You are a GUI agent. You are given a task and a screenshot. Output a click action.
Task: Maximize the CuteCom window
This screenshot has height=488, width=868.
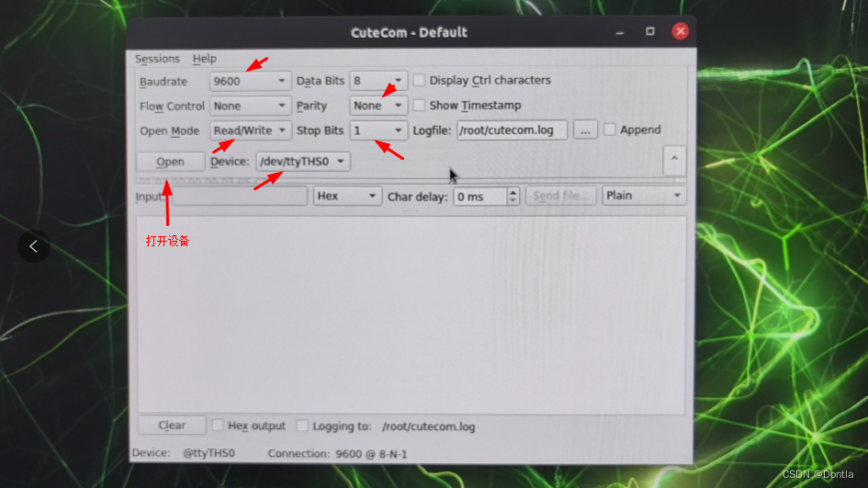click(x=650, y=31)
